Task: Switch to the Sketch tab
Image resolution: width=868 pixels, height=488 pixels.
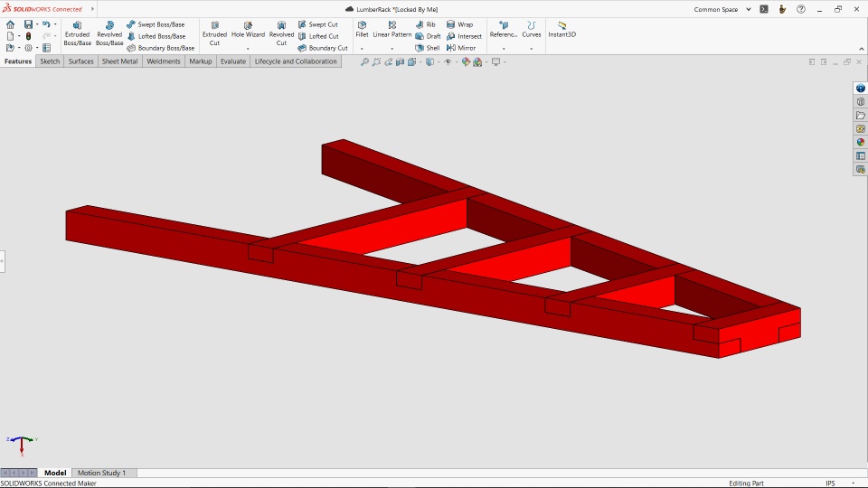Action: (50, 61)
